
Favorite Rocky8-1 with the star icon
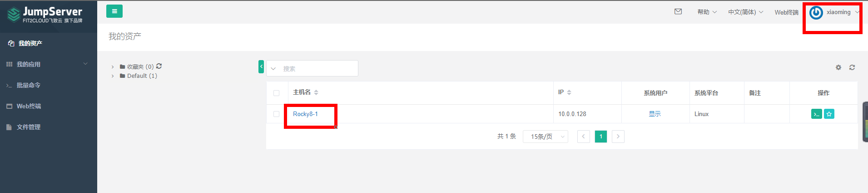(829, 114)
